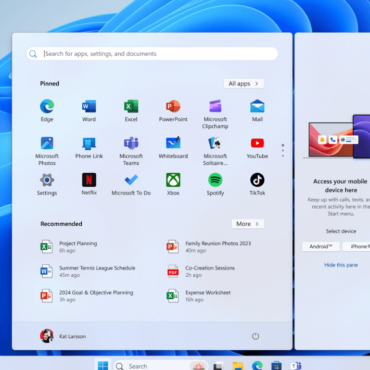Launch the Xbox app
370x370 pixels.
(173, 184)
